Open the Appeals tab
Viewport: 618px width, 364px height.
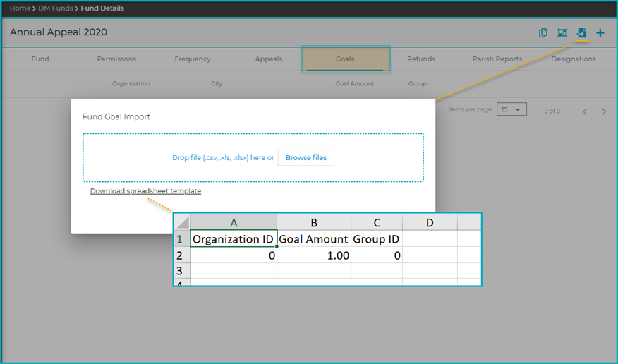pos(268,59)
